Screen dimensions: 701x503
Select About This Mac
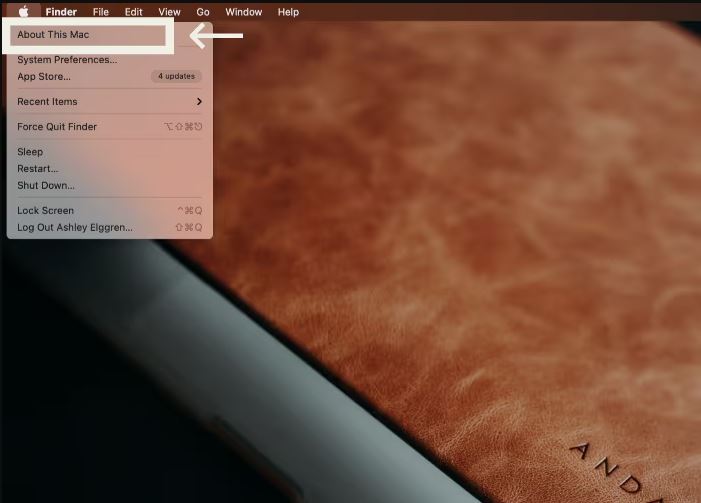54,35
